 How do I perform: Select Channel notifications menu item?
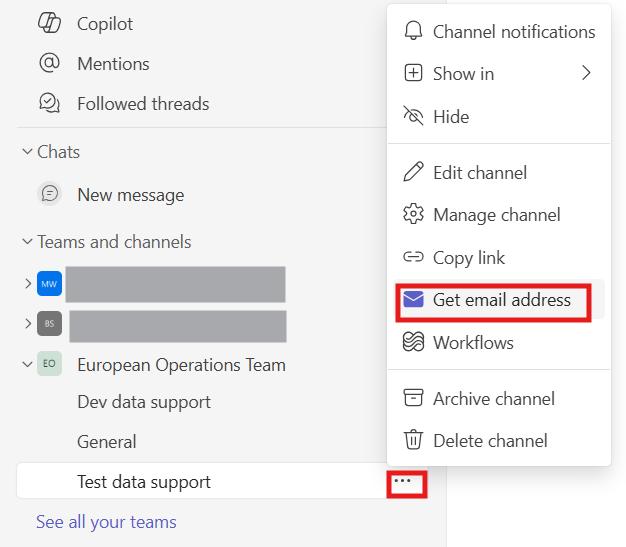499,31
